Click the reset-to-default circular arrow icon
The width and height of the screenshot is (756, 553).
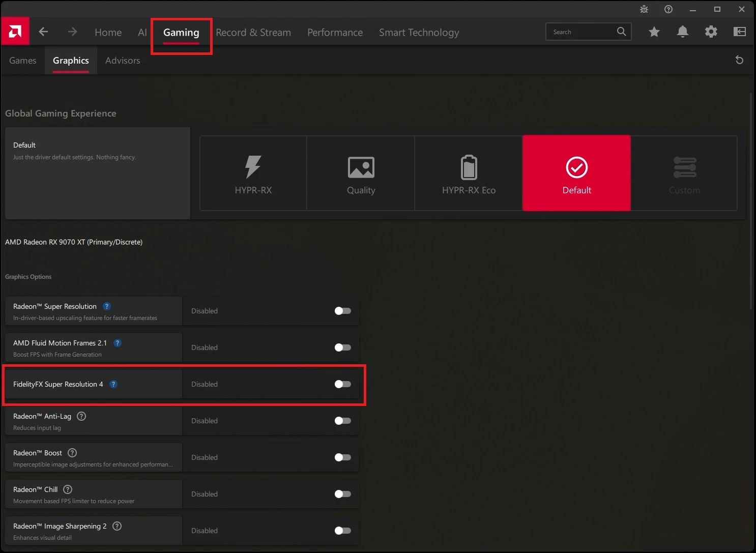[739, 60]
